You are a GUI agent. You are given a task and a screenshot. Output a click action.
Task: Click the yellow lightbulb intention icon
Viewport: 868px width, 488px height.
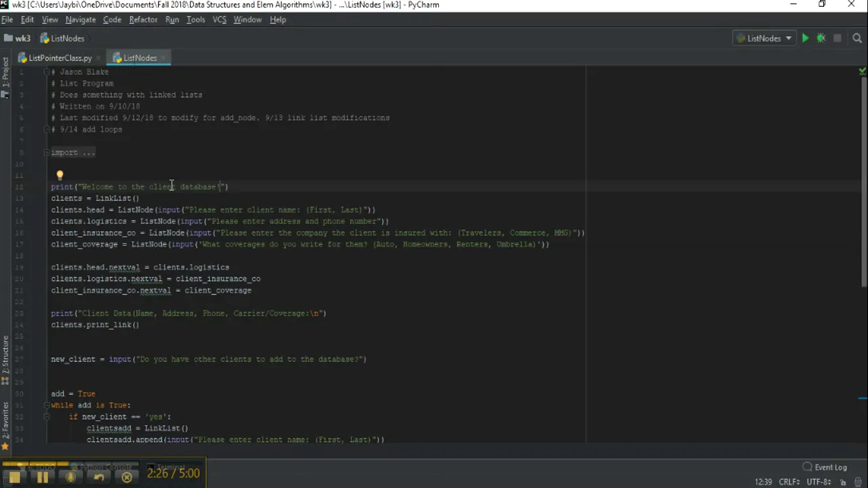pyautogui.click(x=60, y=176)
